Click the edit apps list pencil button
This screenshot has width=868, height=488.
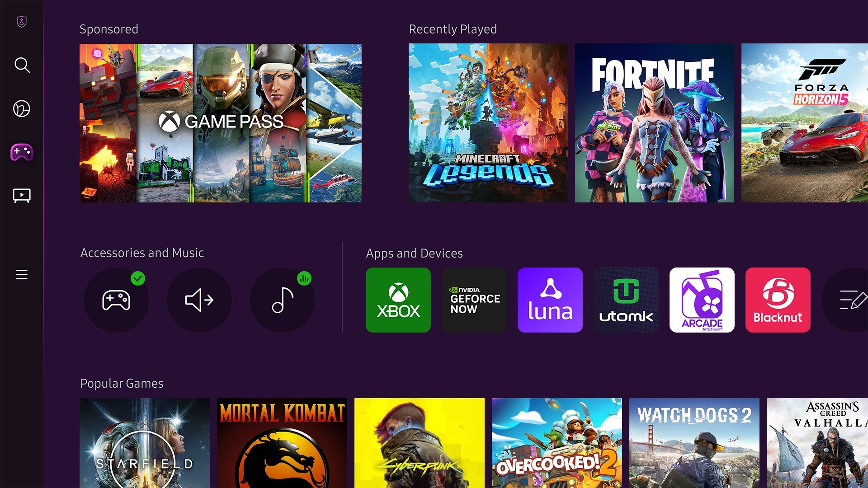pyautogui.click(x=854, y=300)
